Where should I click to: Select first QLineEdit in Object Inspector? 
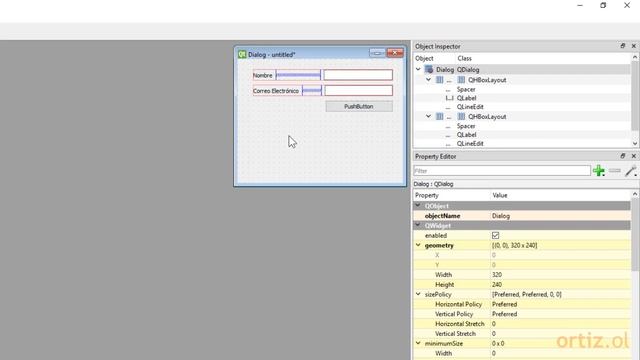470,107
